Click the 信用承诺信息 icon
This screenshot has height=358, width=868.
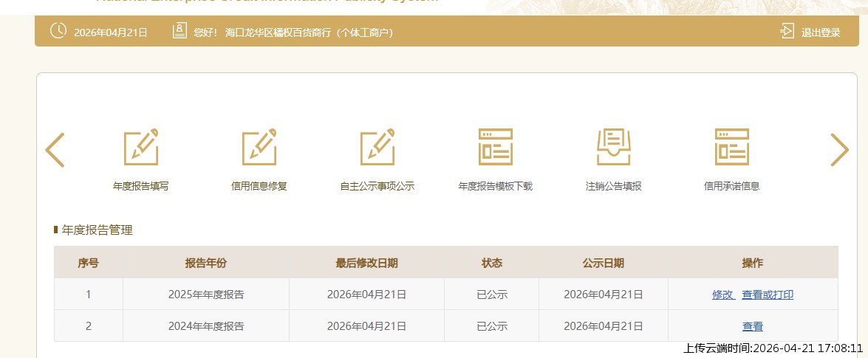[x=731, y=147]
